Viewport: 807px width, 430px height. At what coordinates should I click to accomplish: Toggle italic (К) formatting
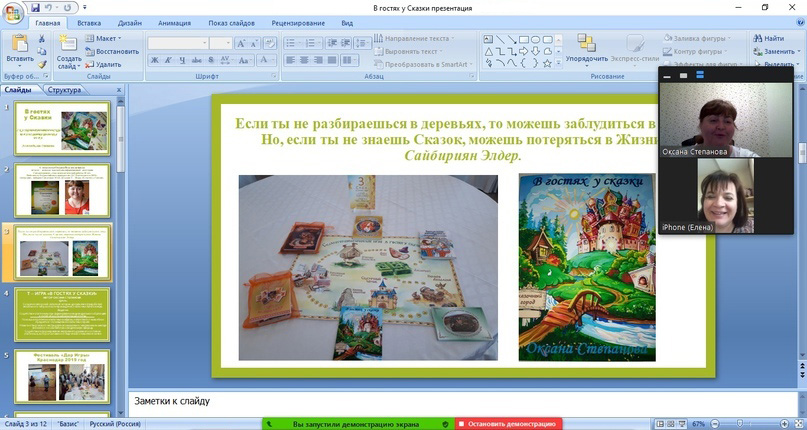tap(168, 60)
